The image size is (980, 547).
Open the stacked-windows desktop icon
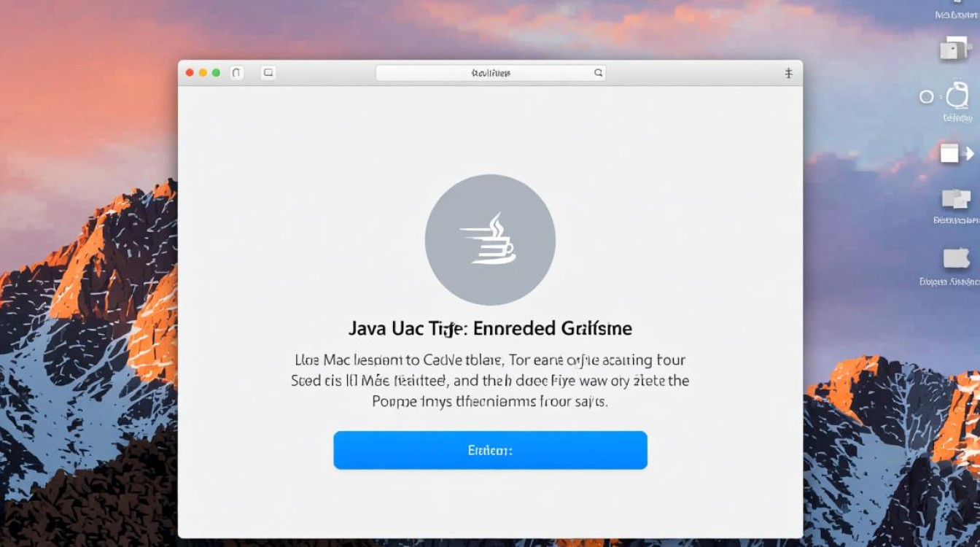953,50
